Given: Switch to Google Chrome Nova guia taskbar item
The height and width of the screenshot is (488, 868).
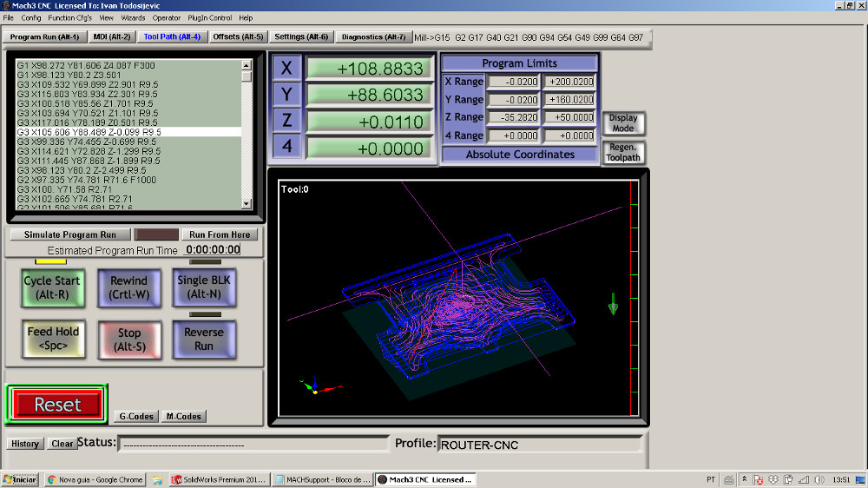Looking at the screenshot, I should (95, 479).
